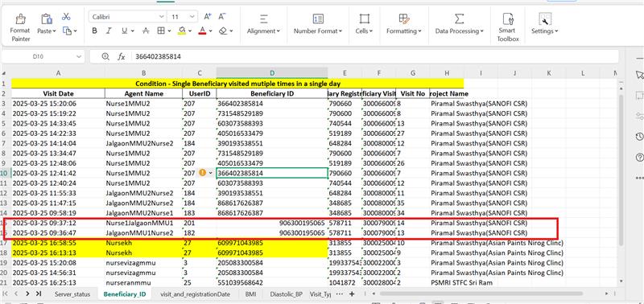Open the Alignment menu
This screenshot has height=304, width=644.
tap(263, 25)
